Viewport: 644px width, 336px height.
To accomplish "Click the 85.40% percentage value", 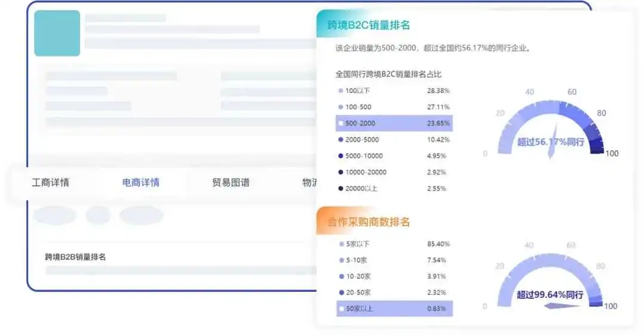I will (438, 244).
